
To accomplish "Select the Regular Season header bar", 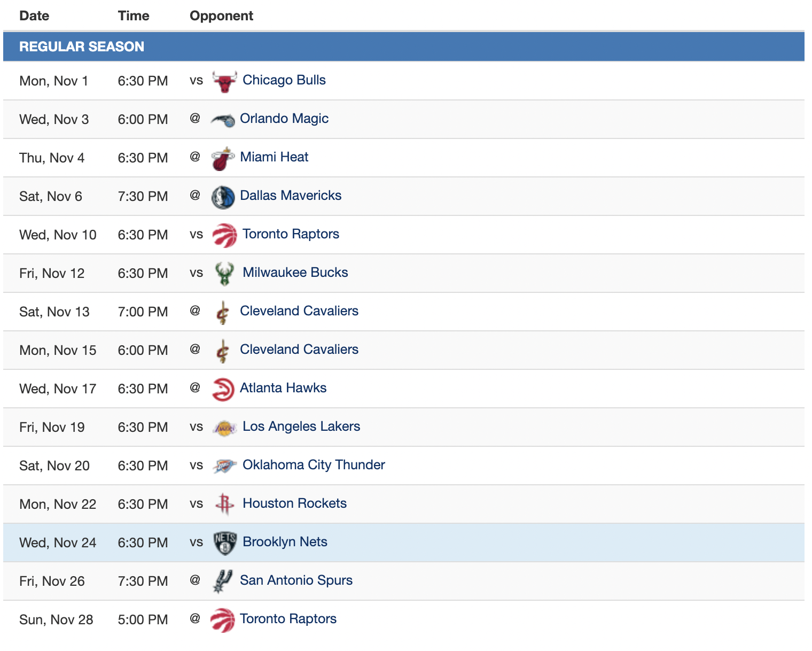I will (x=404, y=46).
